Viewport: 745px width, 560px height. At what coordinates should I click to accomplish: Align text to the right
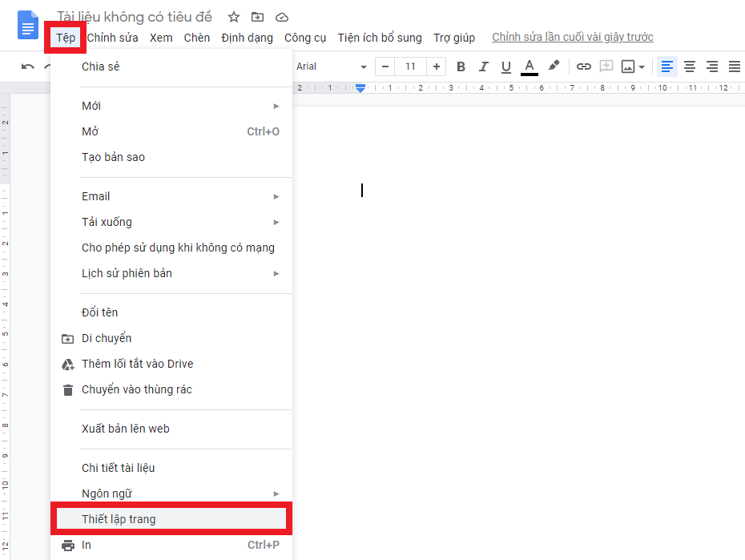click(x=711, y=66)
